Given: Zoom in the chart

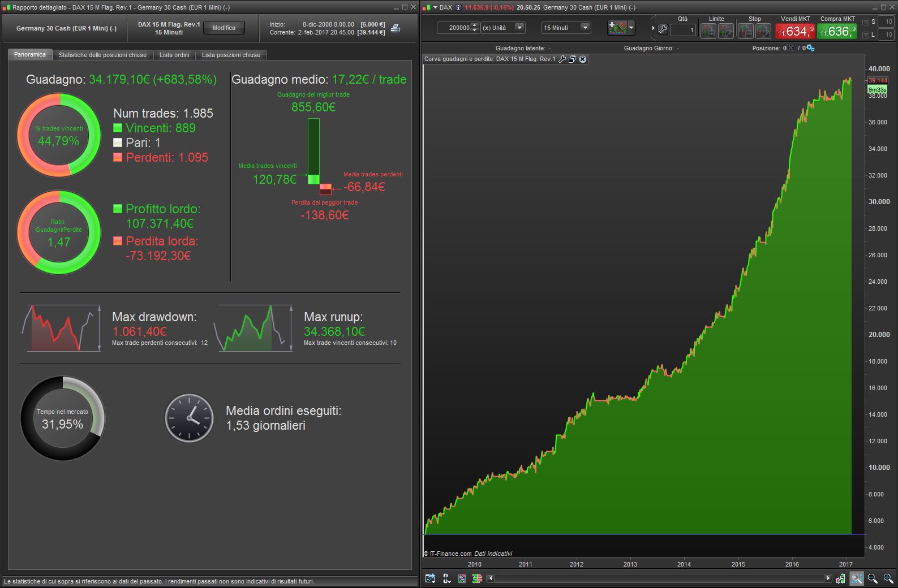Looking at the screenshot, I should pos(888,578).
